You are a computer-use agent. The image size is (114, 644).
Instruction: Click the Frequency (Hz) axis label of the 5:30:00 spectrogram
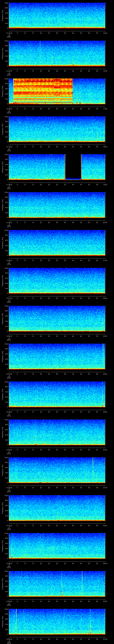[x=3, y=621]
